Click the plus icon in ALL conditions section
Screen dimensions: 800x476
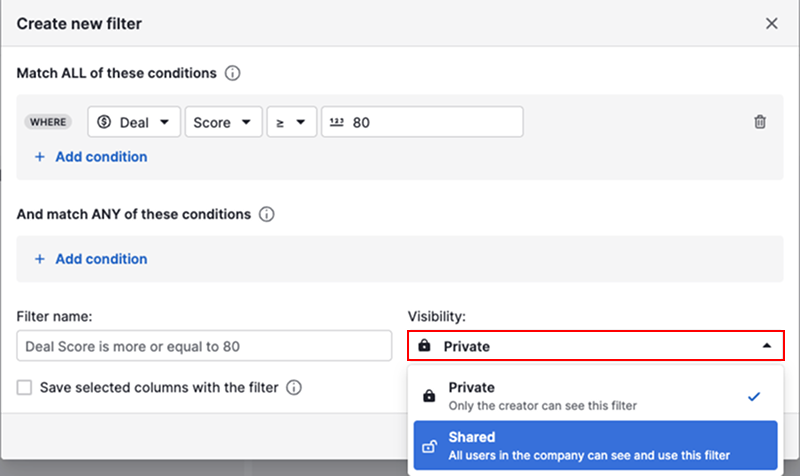pyautogui.click(x=40, y=157)
